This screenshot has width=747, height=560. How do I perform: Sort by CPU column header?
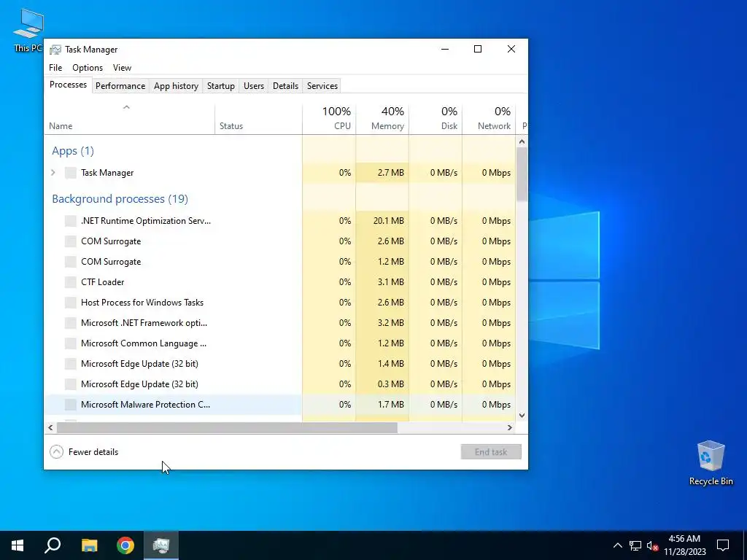(x=329, y=119)
